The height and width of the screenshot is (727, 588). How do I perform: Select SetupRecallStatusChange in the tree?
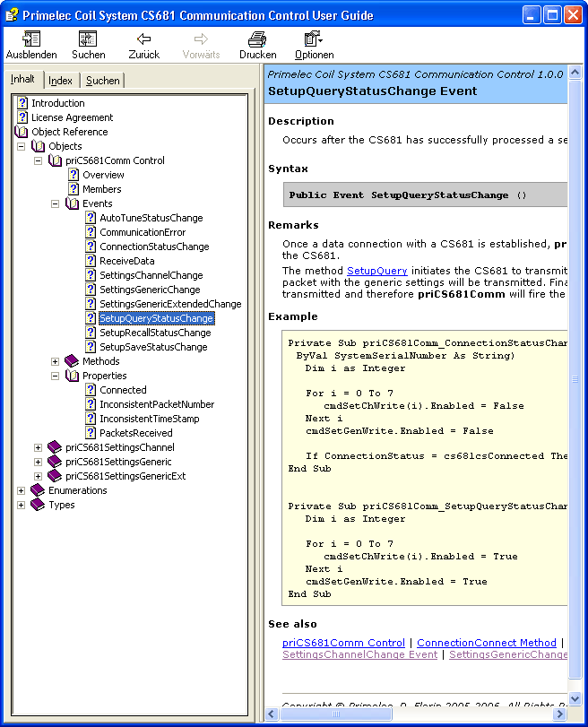pos(155,333)
